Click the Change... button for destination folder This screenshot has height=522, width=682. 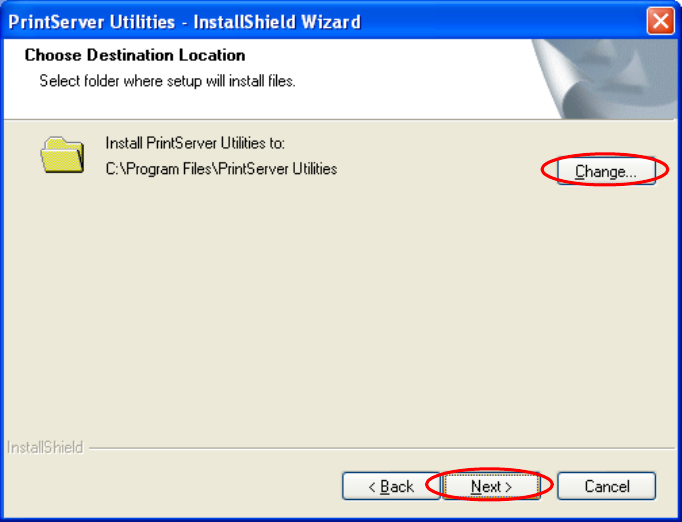click(x=606, y=171)
